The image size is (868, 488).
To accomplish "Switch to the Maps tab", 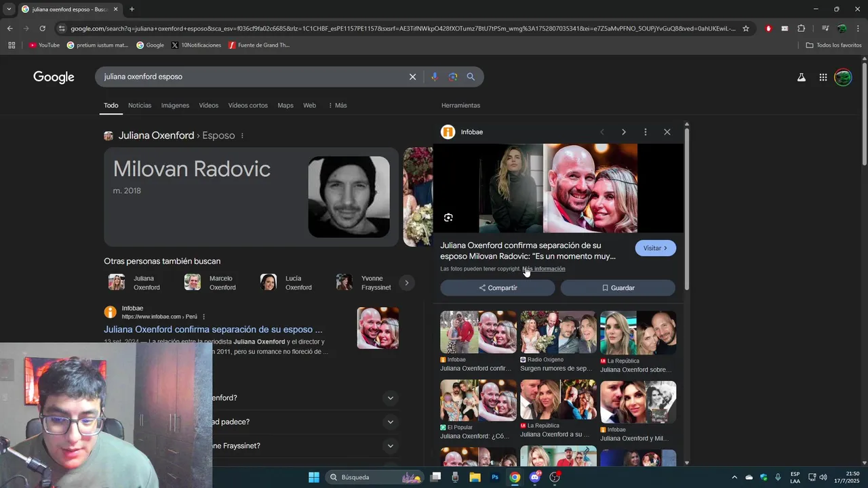I will [285, 106].
